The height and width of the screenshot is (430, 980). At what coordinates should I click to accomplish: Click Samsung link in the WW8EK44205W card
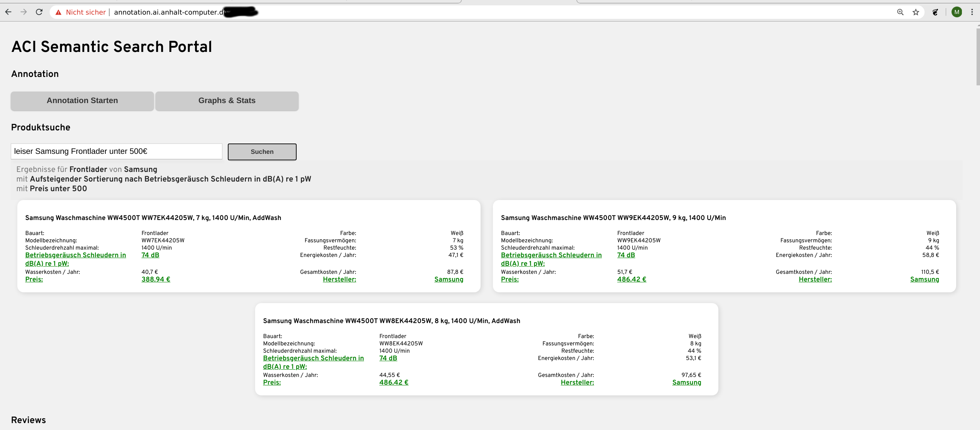point(686,382)
